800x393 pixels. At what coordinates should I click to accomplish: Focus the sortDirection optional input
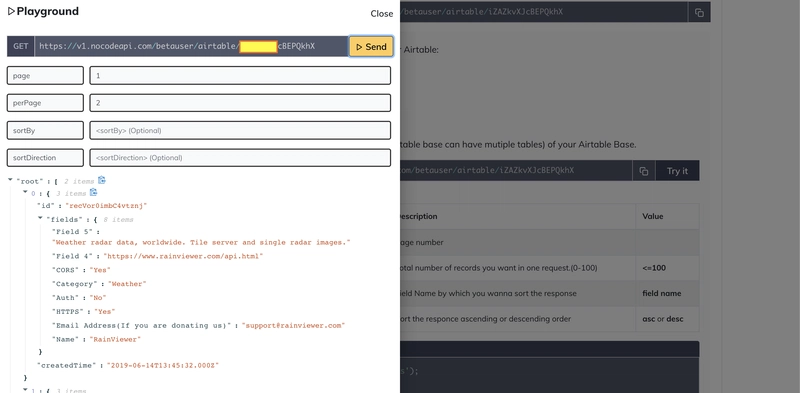pos(240,158)
